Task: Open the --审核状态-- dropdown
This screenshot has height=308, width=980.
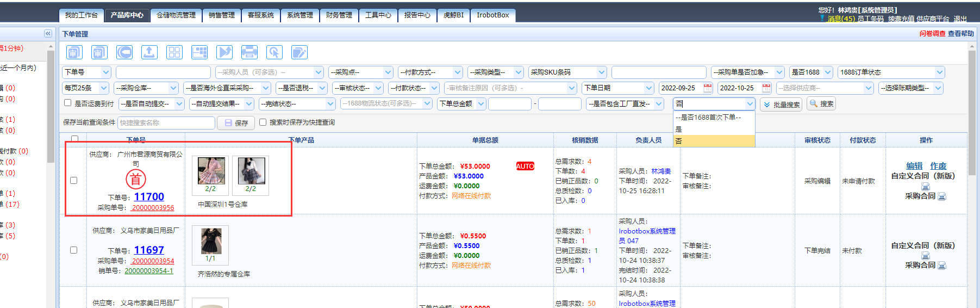Action: point(357,88)
